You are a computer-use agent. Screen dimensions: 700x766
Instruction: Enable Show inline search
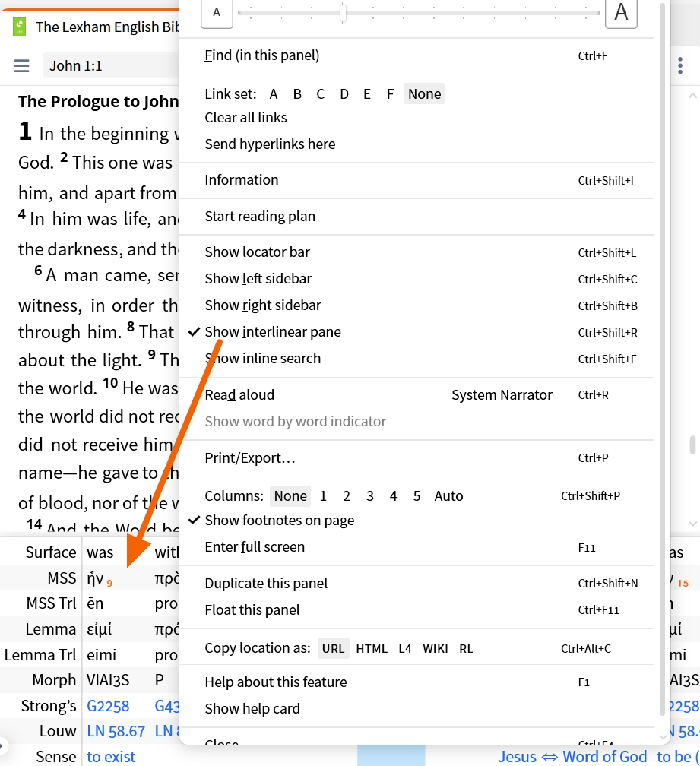click(262, 358)
